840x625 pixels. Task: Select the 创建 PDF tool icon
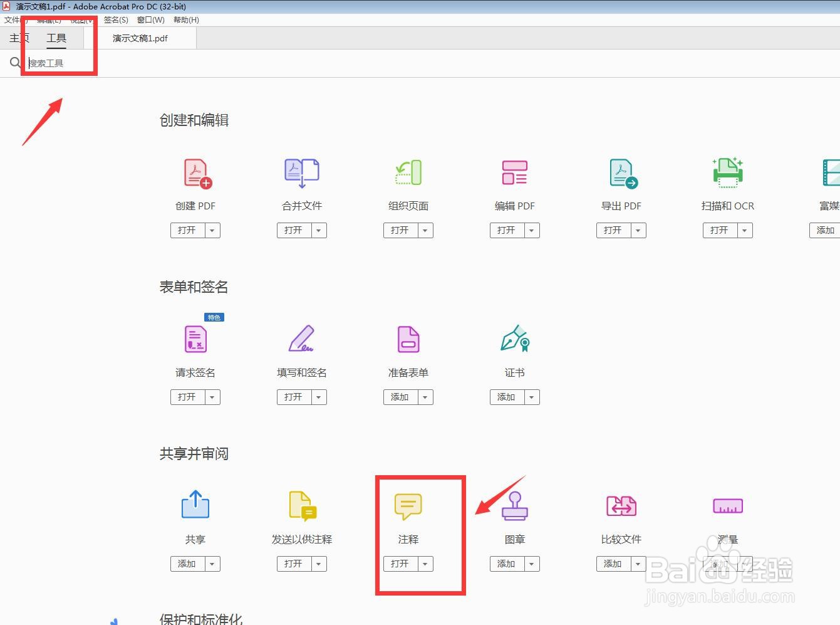(195, 174)
